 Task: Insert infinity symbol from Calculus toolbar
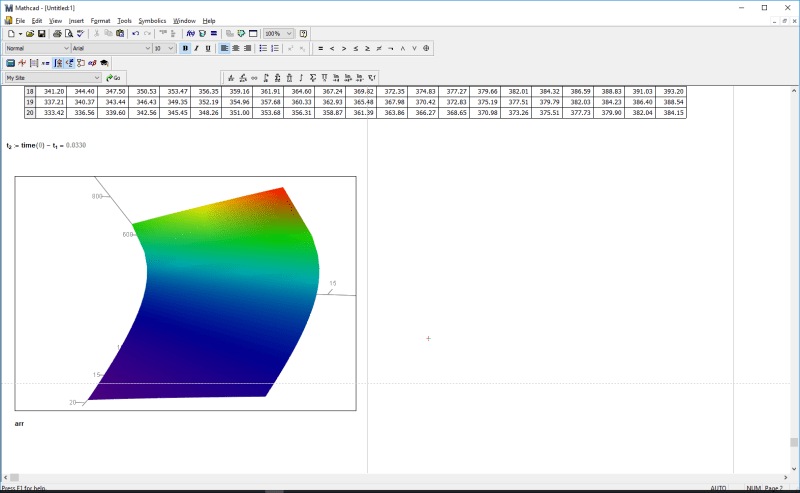pyautogui.click(x=254, y=78)
